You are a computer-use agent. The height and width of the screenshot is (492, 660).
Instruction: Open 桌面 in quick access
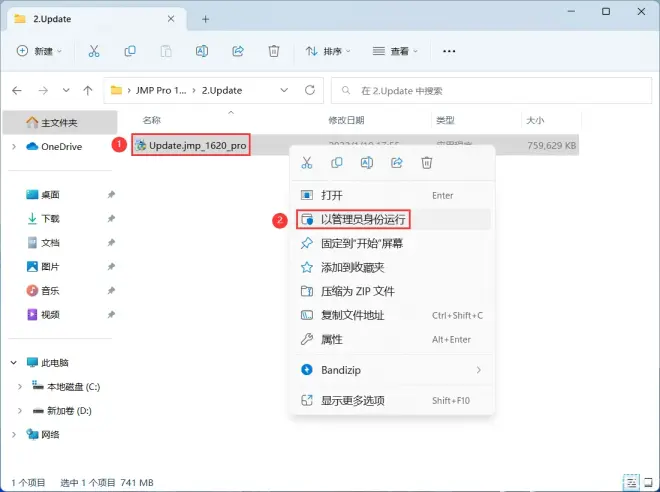coord(50,194)
